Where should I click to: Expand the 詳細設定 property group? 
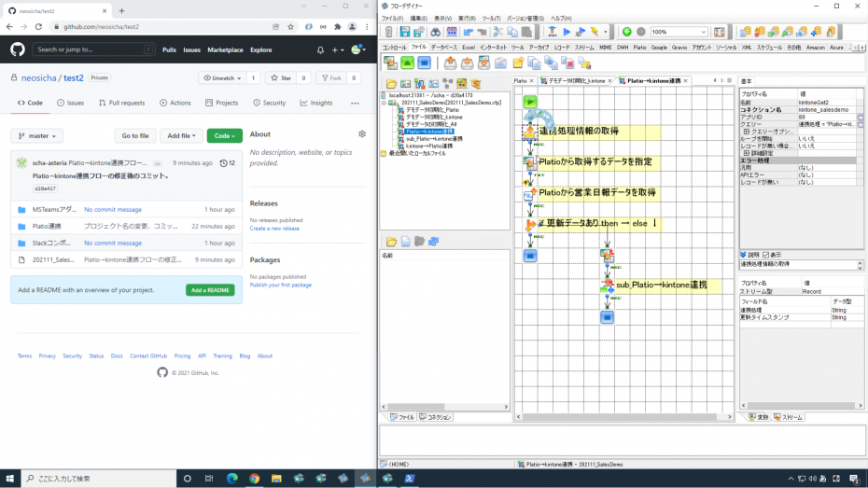[747, 153]
